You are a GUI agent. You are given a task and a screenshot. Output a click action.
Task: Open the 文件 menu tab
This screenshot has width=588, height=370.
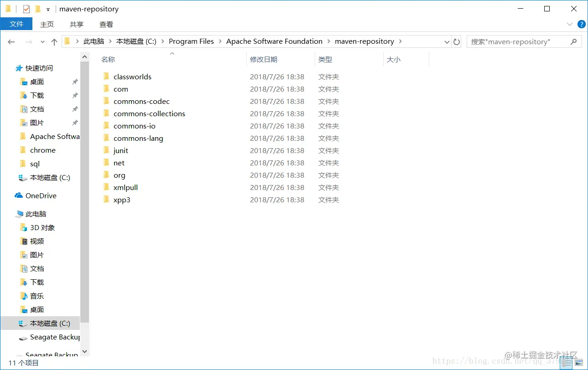[16, 24]
